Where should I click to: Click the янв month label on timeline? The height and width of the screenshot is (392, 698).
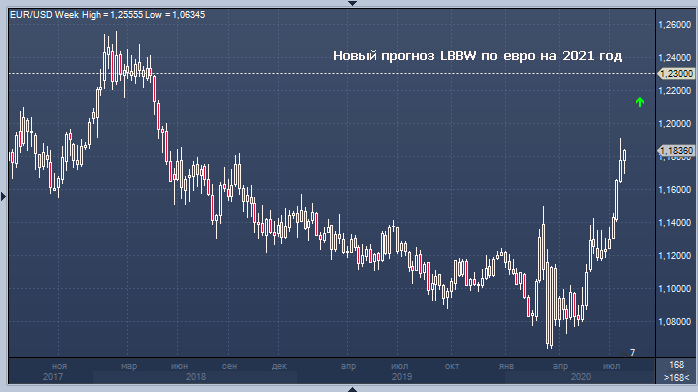506,366
